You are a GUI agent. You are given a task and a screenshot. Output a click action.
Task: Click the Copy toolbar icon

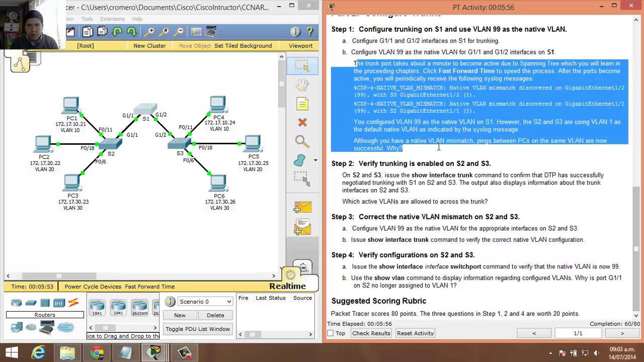[88, 32]
